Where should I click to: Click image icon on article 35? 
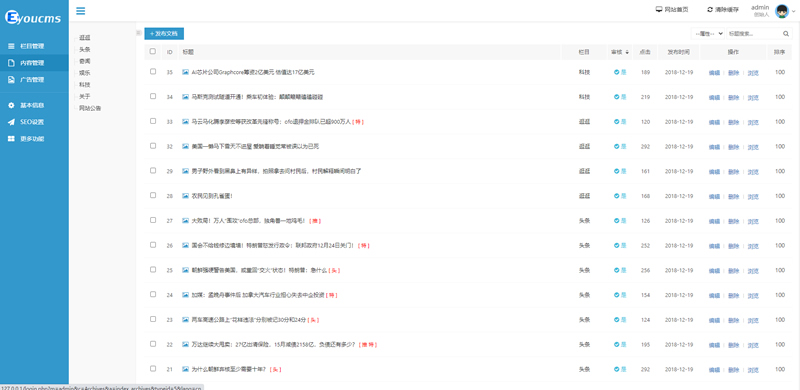(x=186, y=72)
